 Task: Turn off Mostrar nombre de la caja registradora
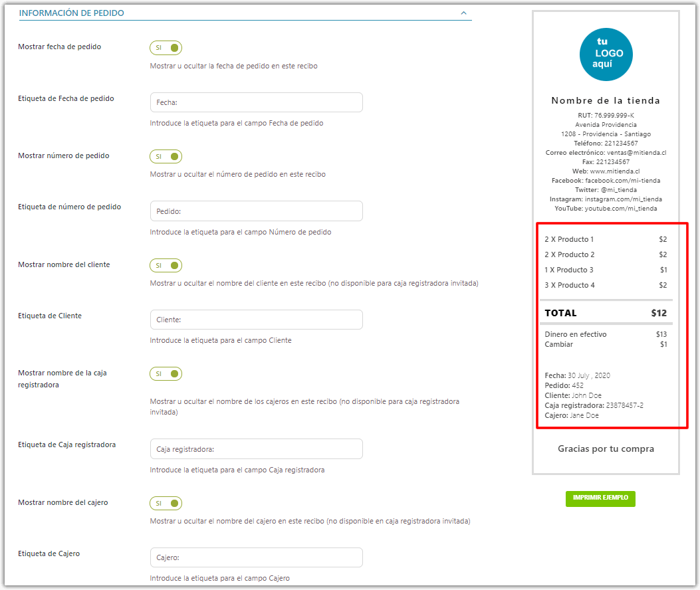[166, 374]
